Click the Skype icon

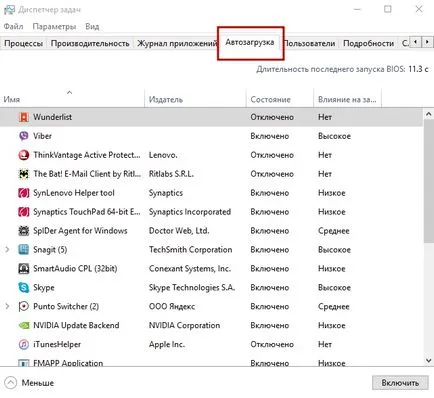pyautogui.click(x=23, y=287)
